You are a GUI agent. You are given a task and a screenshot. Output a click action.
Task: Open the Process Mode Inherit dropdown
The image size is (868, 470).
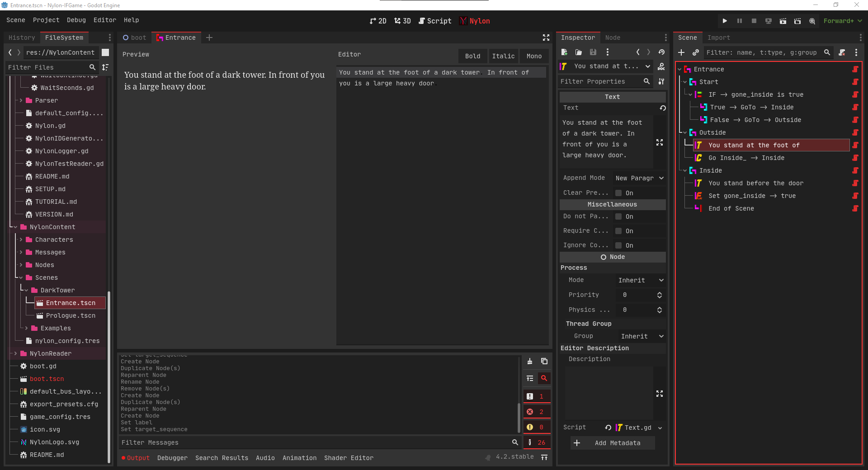pyautogui.click(x=641, y=280)
